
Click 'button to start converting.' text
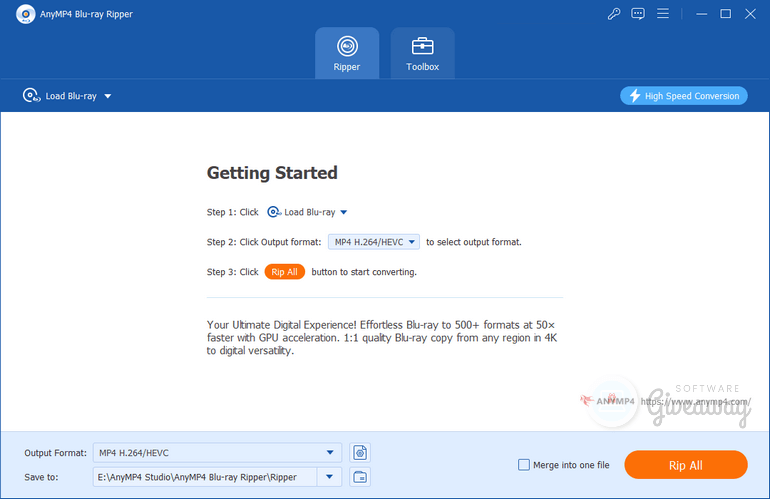pyautogui.click(x=364, y=272)
